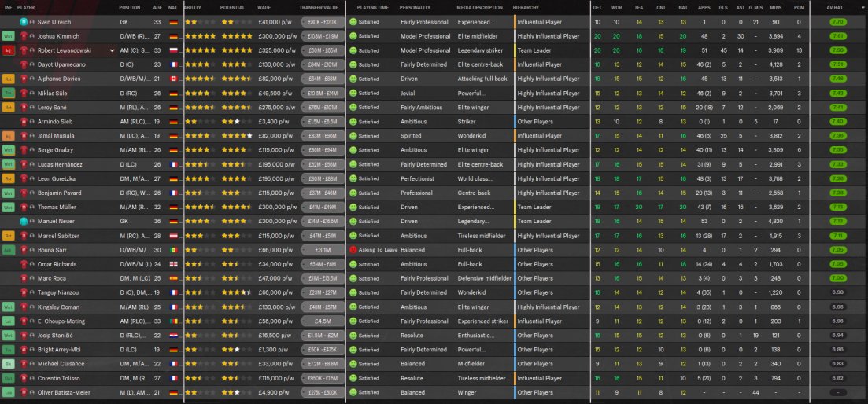Click Joshua Kimmich's transfer value pill
Viewport: 868px width, 404px height.
tap(323, 36)
